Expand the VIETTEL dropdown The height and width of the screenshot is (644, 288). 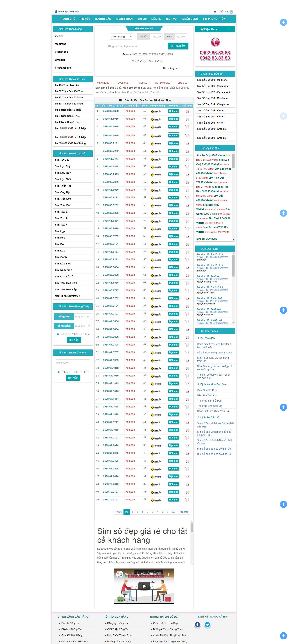144,83
